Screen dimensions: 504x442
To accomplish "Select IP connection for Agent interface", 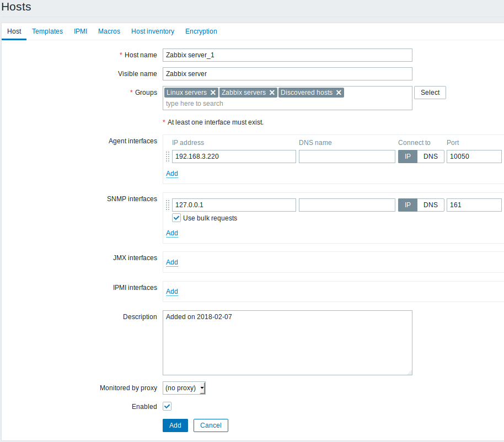I will 408,157.
